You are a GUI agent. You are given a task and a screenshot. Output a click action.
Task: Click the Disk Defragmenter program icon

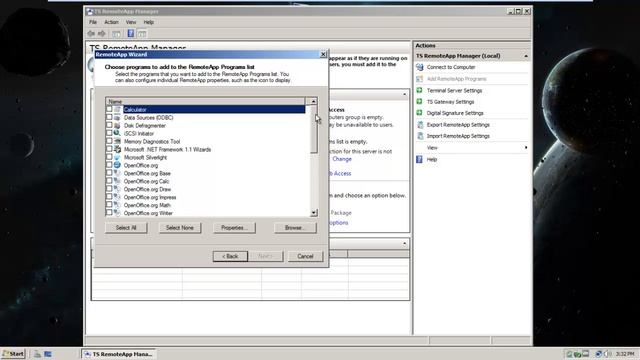click(117, 125)
